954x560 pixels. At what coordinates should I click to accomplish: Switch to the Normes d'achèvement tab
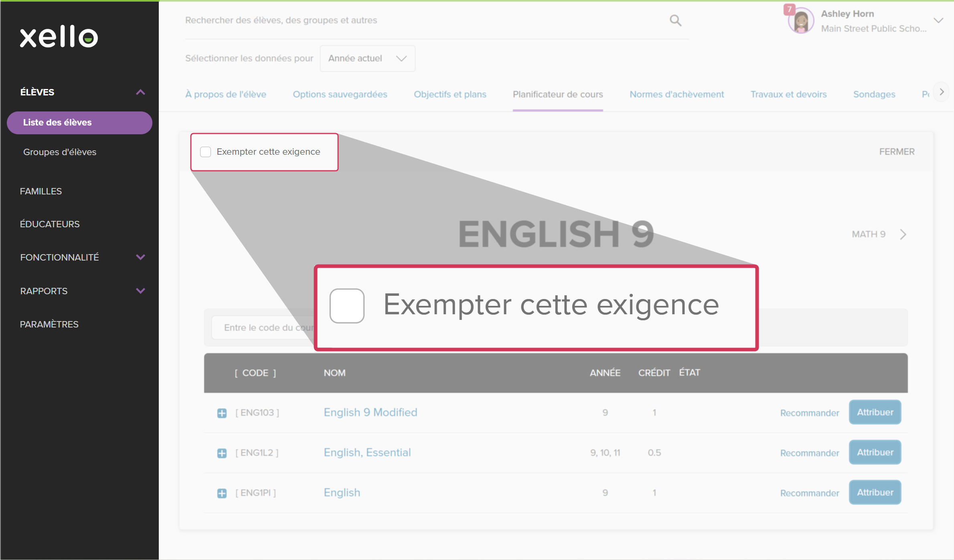(677, 95)
